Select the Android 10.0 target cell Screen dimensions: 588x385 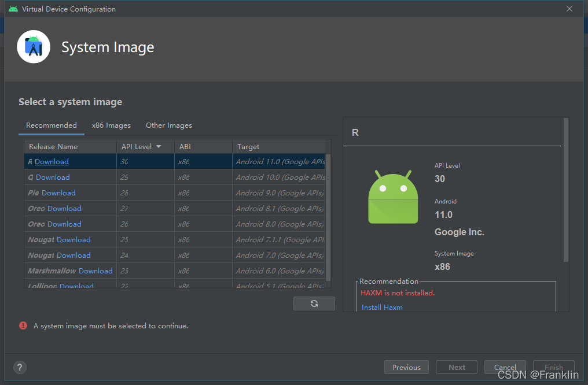278,177
